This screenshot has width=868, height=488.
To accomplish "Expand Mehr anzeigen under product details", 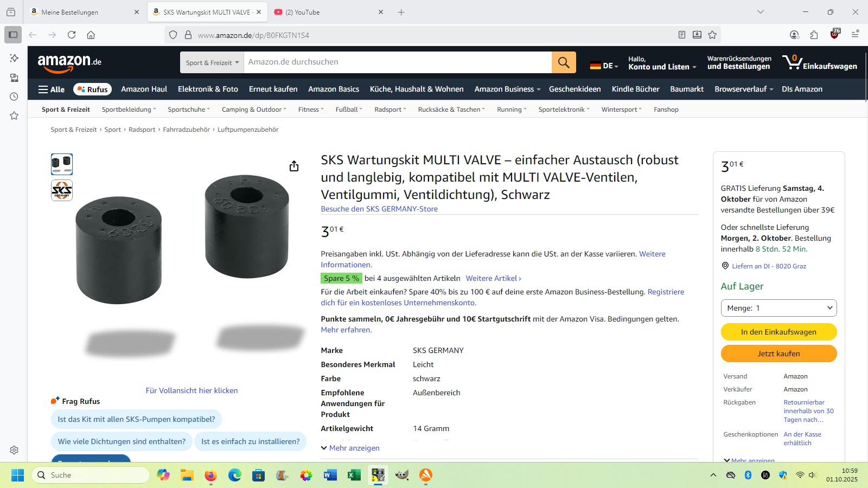I will click(350, 448).
